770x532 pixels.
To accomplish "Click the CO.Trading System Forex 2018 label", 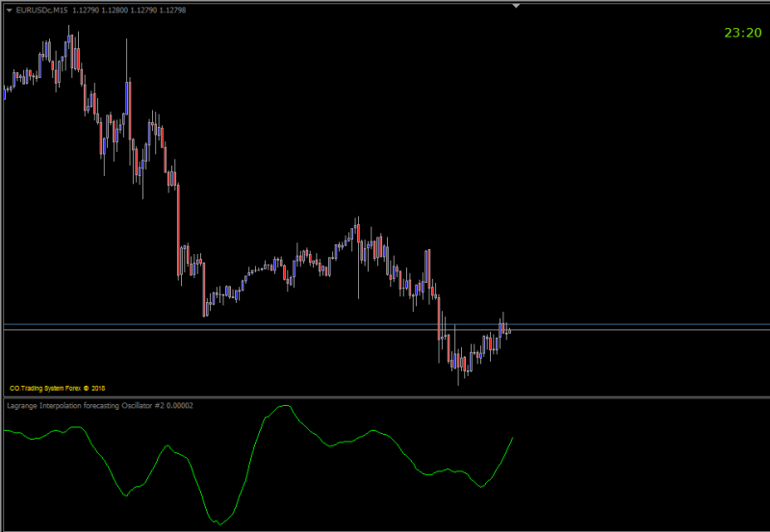I will pos(58,389).
